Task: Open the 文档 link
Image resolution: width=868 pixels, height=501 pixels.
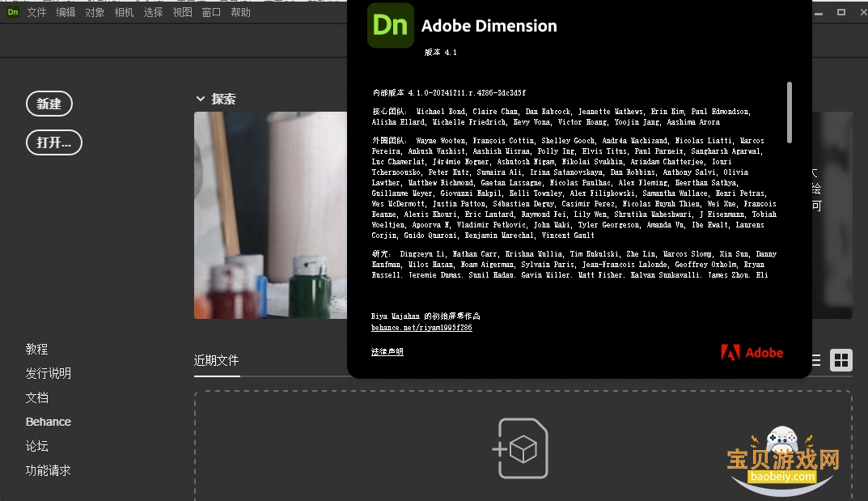Action: click(36, 398)
